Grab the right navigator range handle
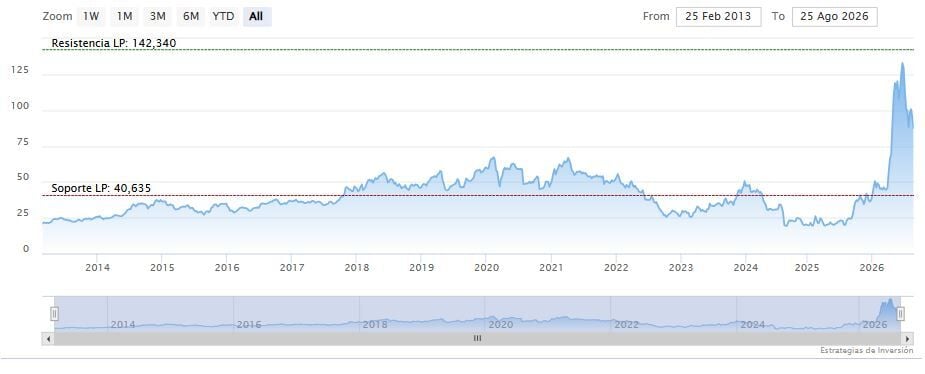Screen dimensions: 925x374 [900, 313]
